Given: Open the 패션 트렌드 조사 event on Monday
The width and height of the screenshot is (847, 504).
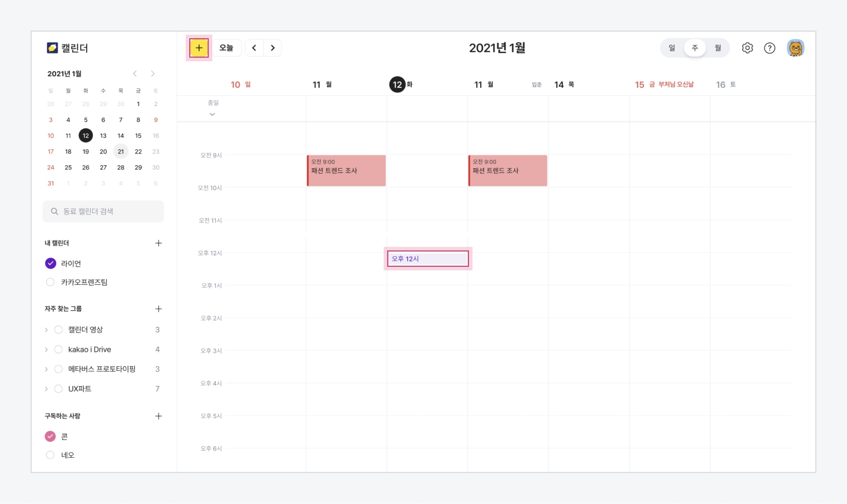Looking at the screenshot, I should (346, 170).
